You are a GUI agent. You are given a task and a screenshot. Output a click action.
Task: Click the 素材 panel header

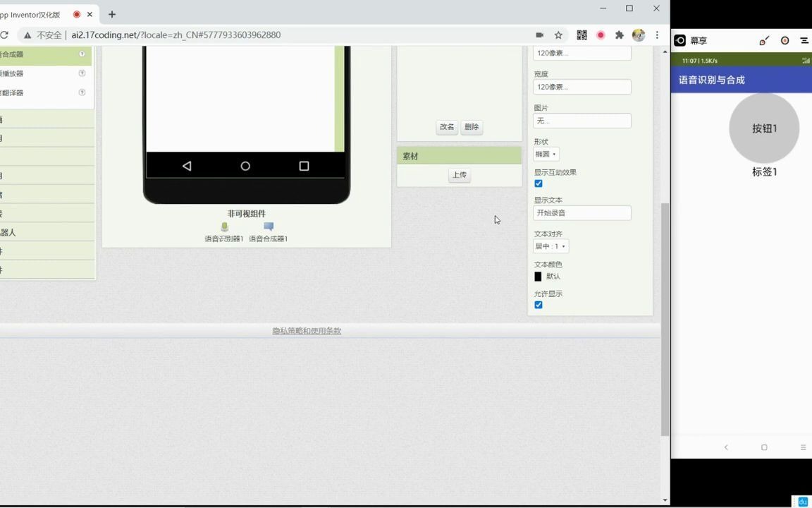point(460,156)
